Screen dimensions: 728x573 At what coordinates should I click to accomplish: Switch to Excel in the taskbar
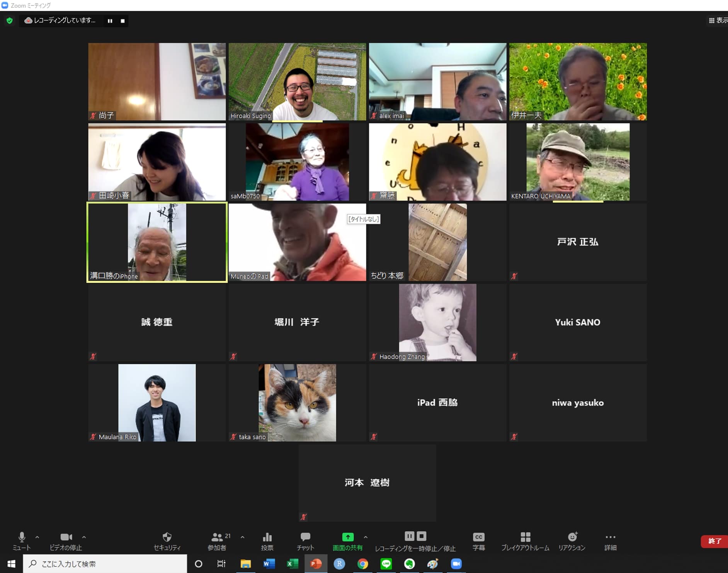(293, 564)
